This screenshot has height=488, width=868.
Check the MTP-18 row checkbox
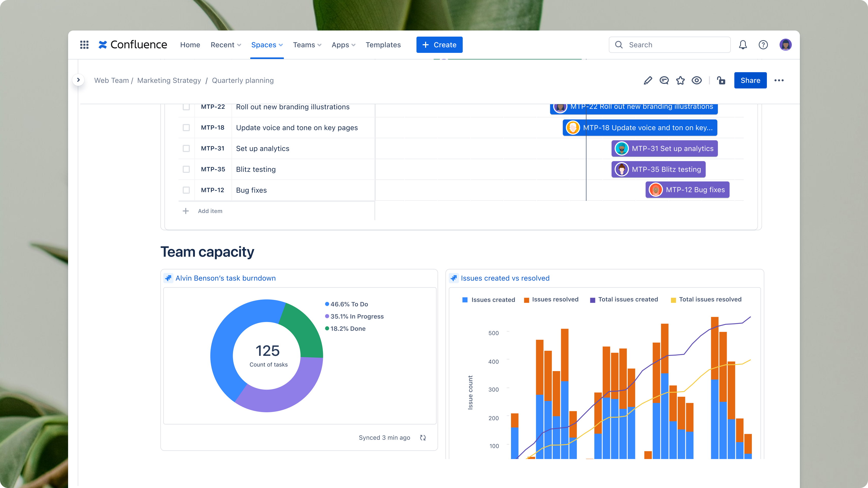[x=186, y=128]
